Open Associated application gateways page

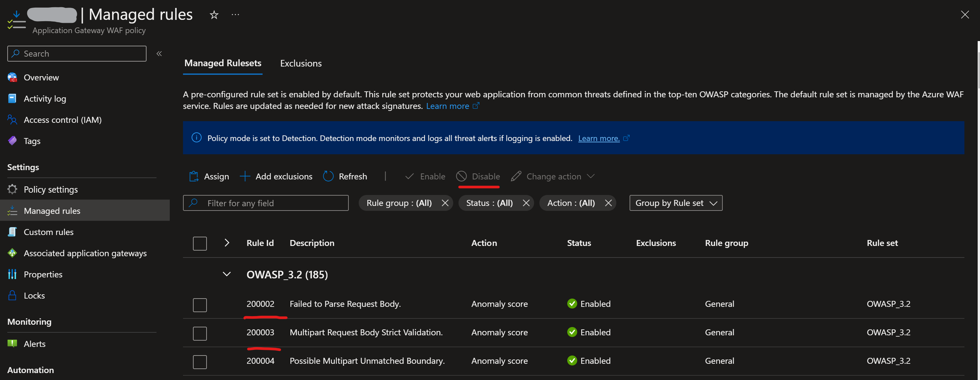(x=85, y=253)
